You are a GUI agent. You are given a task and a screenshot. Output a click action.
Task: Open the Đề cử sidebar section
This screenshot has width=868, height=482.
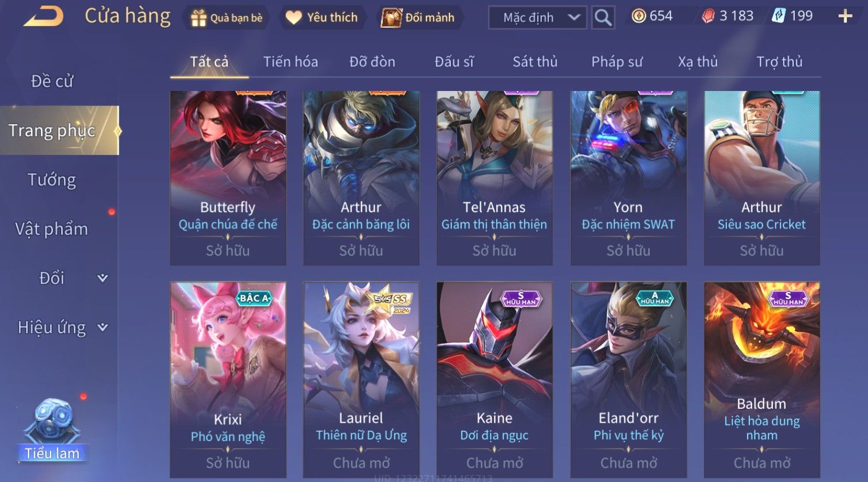(x=52, y=81)
